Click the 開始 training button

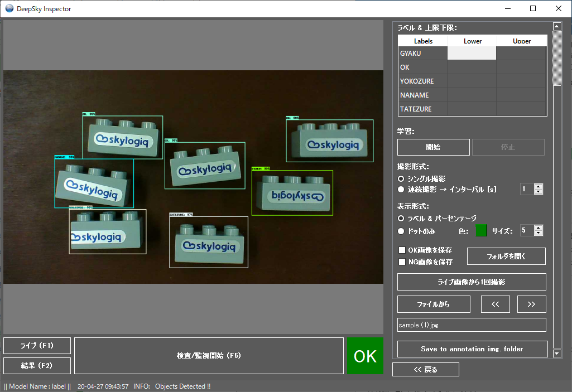(434, 147)
